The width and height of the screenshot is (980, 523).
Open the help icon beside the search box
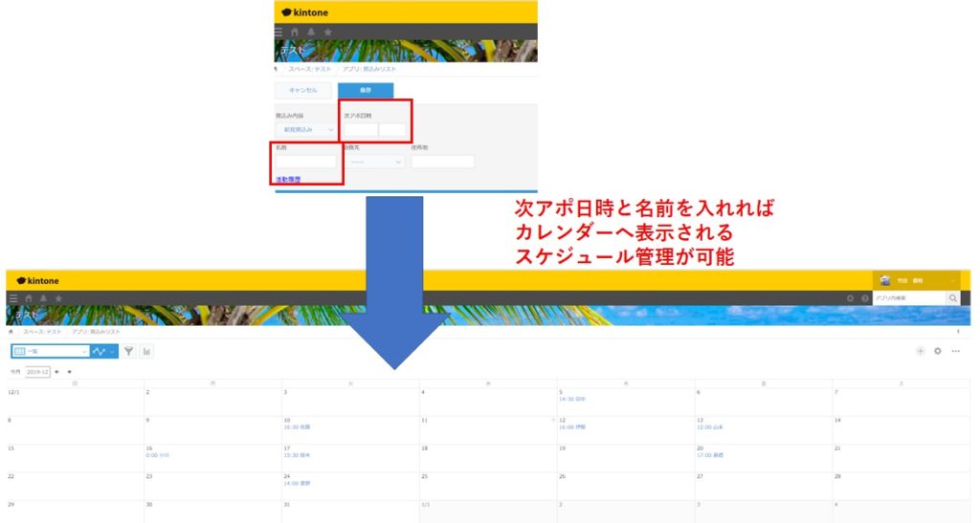(x=865, y=298)
